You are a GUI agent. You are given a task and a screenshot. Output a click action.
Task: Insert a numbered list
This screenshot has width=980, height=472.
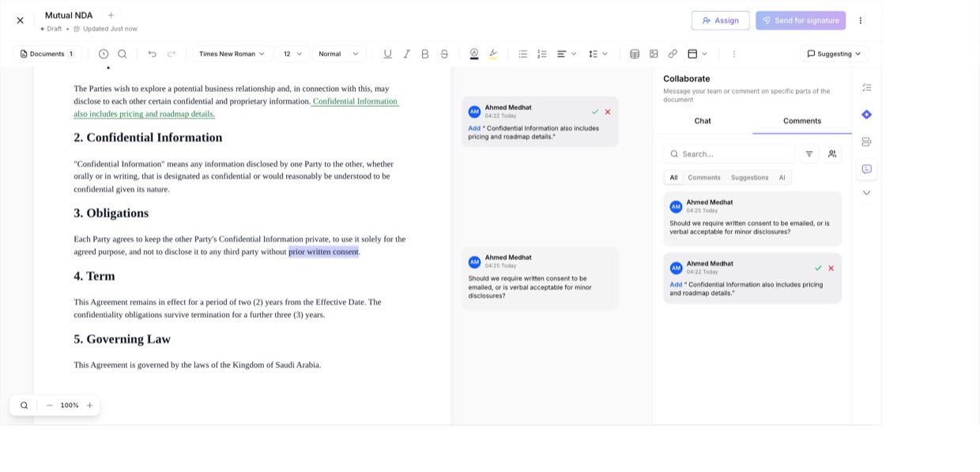[542, 54]
